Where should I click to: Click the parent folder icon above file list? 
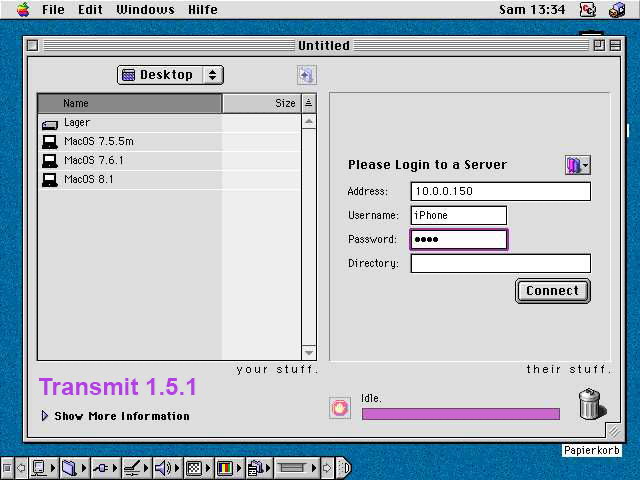tap(306, 75)
